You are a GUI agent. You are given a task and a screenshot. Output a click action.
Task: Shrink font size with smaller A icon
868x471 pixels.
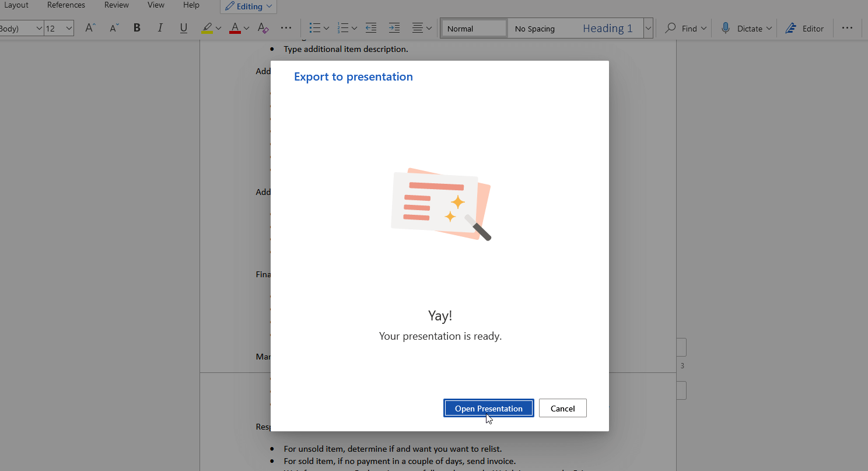coord(114,28)
